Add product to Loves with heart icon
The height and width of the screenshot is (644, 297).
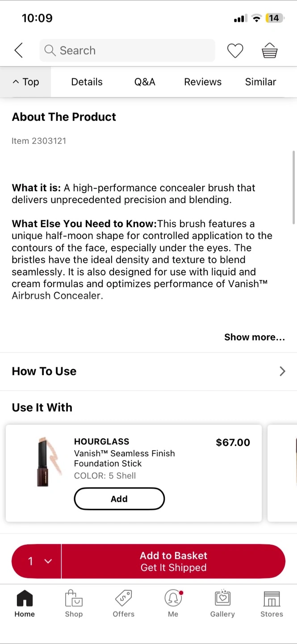click(235, 51)
